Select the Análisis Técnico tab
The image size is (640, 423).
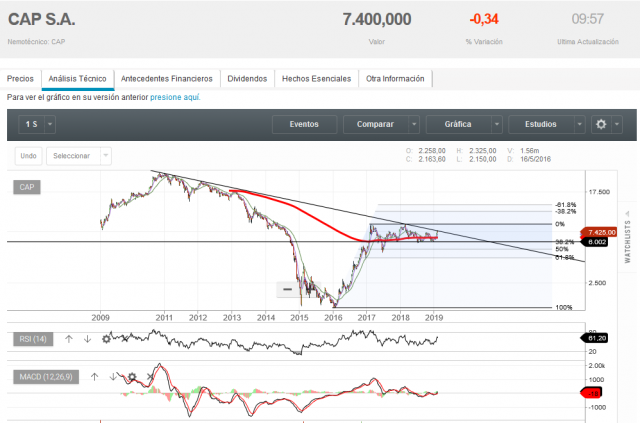click(78, 79)
